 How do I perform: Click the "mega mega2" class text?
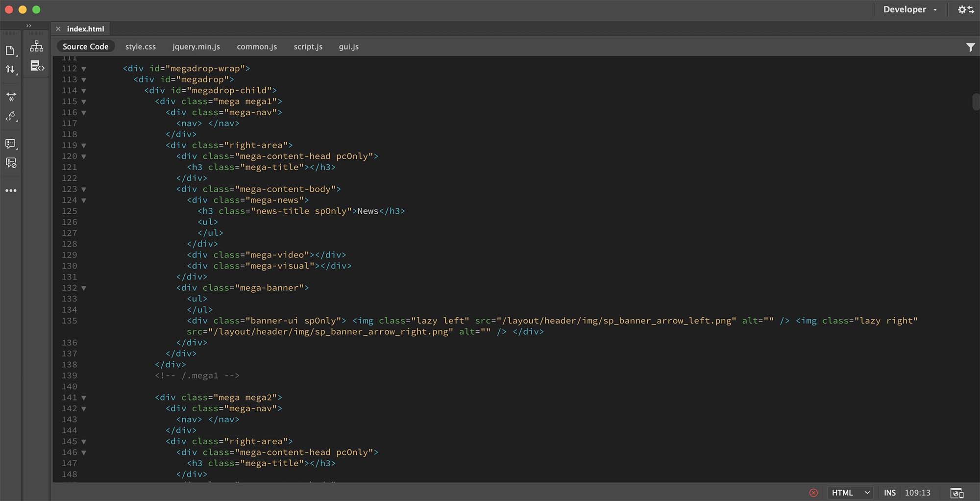[x=245, y=398]
